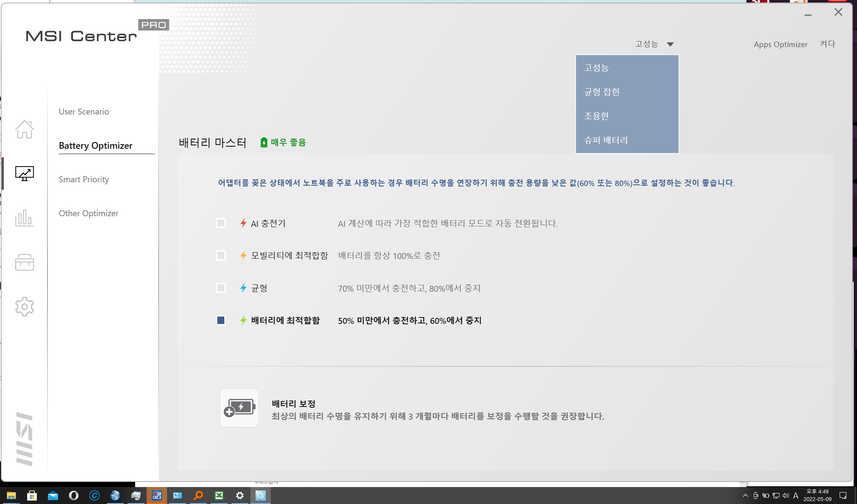
Task: Click the 모빌리티에 최적합함 orange lightning icon
Action: [243, 255]
